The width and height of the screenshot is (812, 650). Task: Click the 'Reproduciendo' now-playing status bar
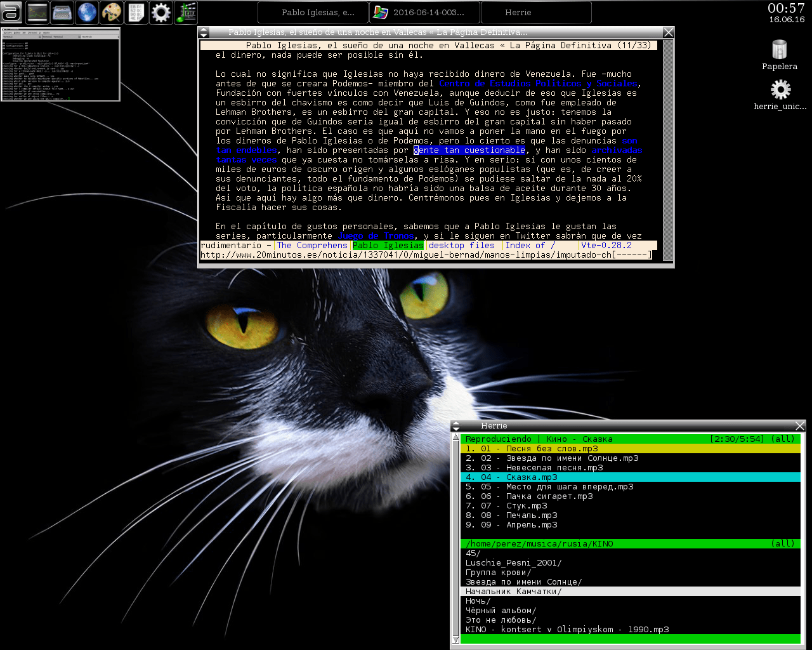[x=631, y=439]
